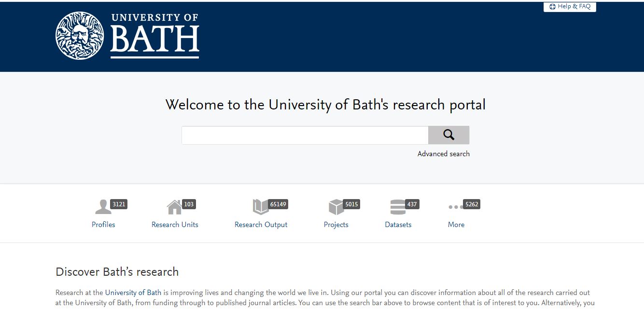
Task: Expand the More three-dots icon
Action: click(455, 207)
